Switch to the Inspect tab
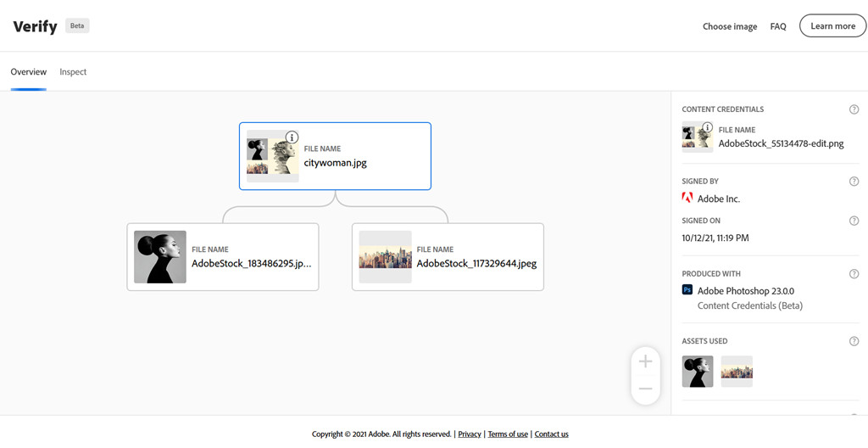Image resolution: width=868 pixels, height=448 pixels. (73, 72)
